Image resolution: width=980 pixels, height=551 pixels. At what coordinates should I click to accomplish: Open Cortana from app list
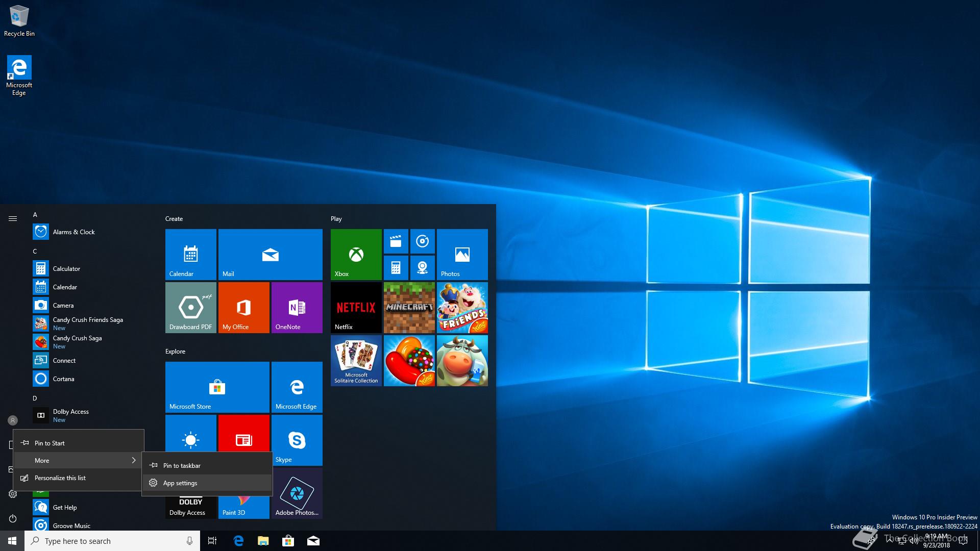click(93, 379)
